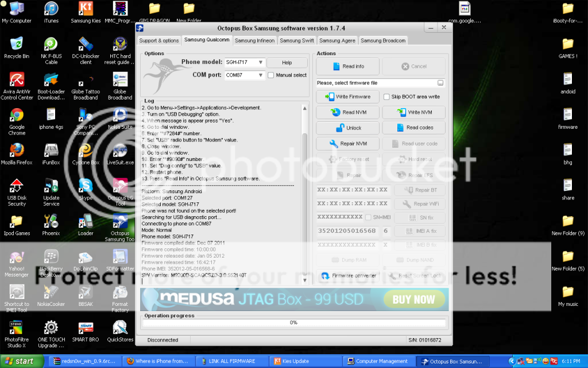Switch to Samsung Infineon tab

pyautogui.click(x=254, y=41)
